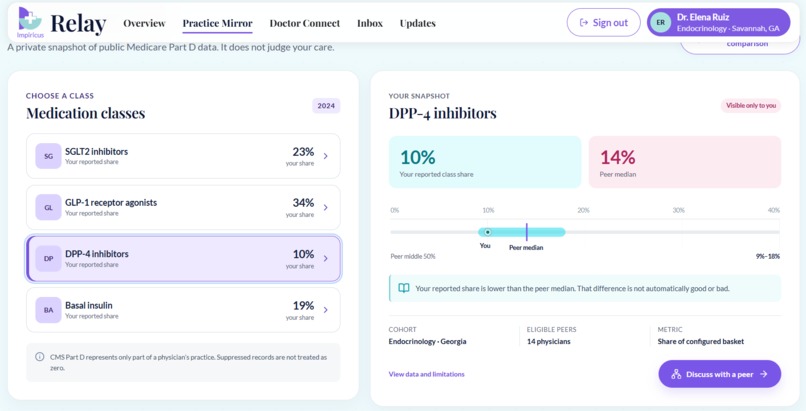Open GLP-1 receptor agonists chevron arrow
The height and width of the screenshot is (411, 806).
[x=325, y=208]
